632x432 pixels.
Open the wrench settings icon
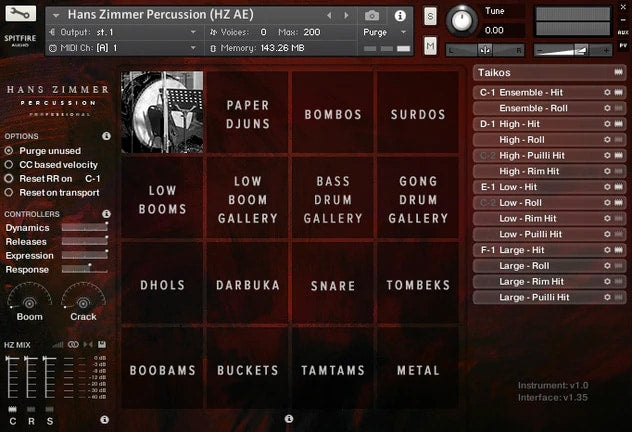[21, 14]
